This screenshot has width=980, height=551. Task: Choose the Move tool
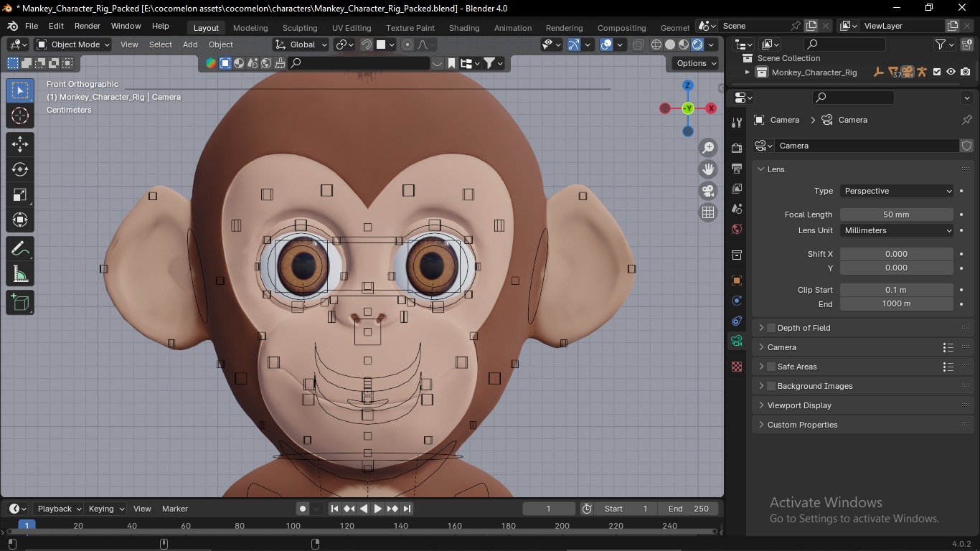(20, 144)
